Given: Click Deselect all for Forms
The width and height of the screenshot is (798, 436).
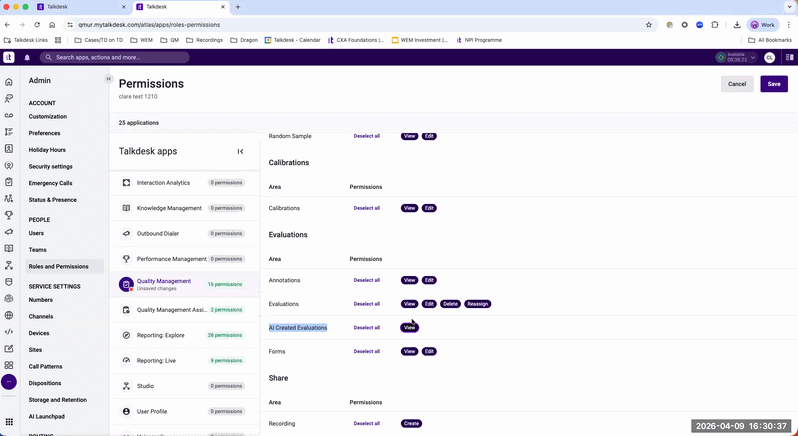Looking at the screenshot, I should click(x=367, y=352).
